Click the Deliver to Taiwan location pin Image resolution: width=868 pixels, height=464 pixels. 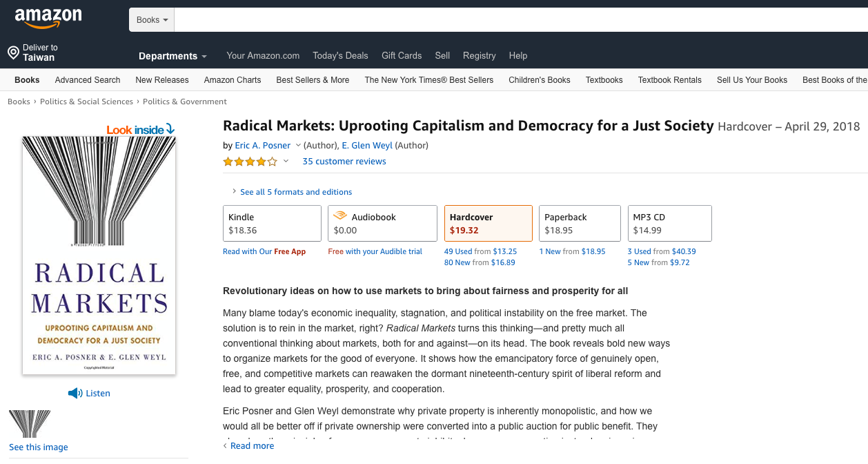coord(12,52)
